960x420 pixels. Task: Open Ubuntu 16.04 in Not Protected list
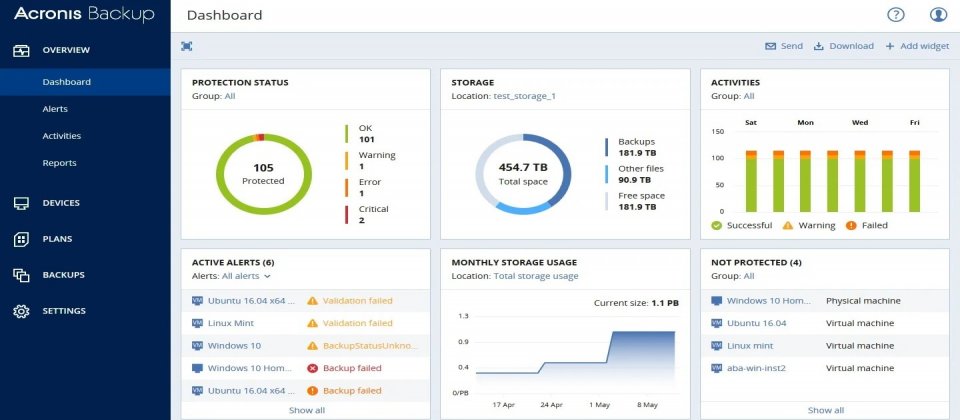(757, 323)
